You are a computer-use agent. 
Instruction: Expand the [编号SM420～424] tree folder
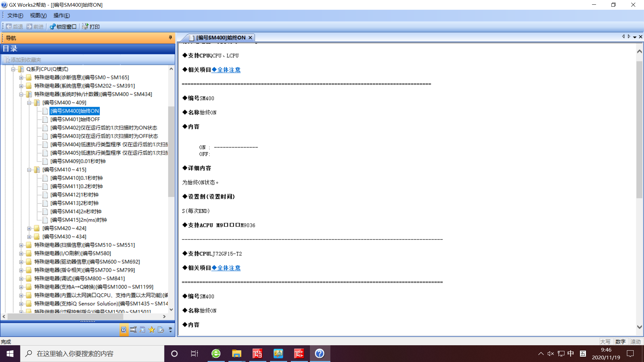[29, 228]
